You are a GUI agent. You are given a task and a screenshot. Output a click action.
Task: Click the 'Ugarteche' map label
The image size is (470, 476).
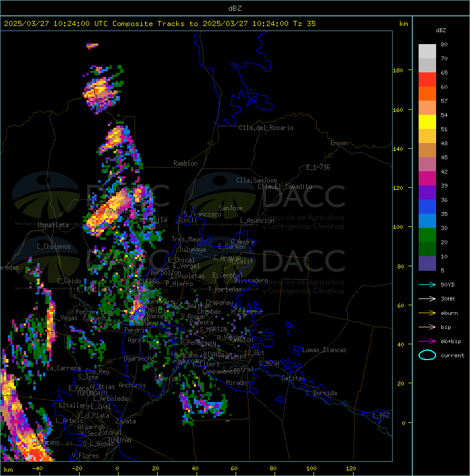click(140, 358)
